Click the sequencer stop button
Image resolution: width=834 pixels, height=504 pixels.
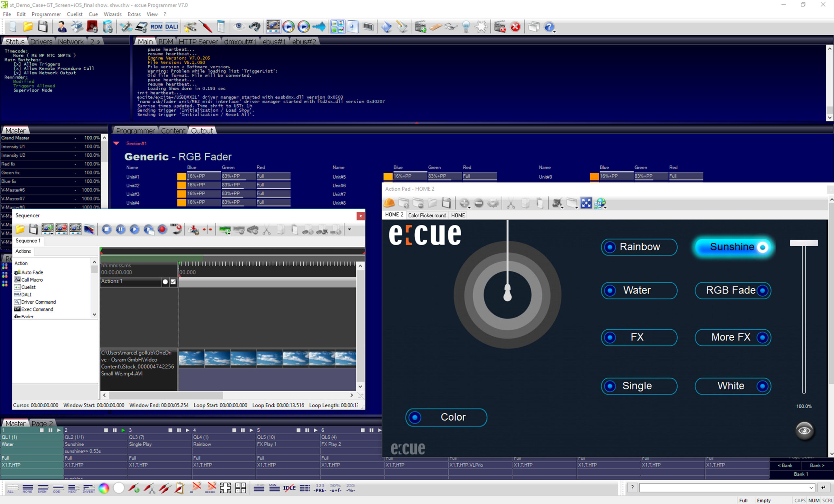click(x=107, y=229)
